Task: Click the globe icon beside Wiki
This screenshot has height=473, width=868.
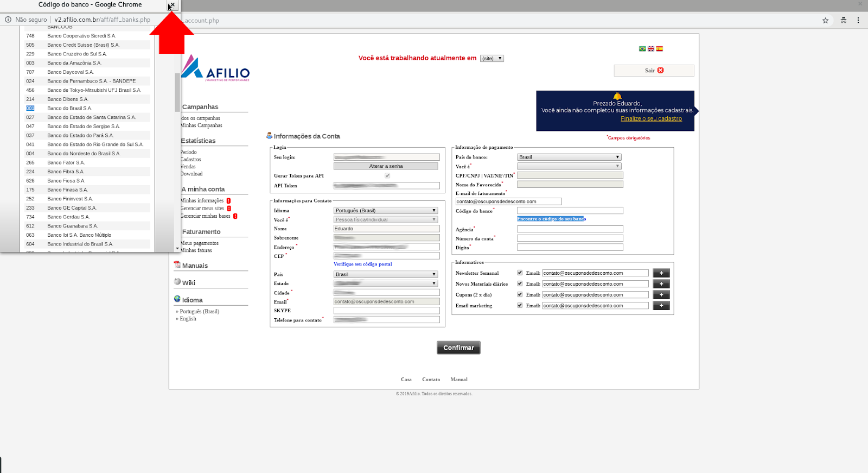Action: click(177, 282)
